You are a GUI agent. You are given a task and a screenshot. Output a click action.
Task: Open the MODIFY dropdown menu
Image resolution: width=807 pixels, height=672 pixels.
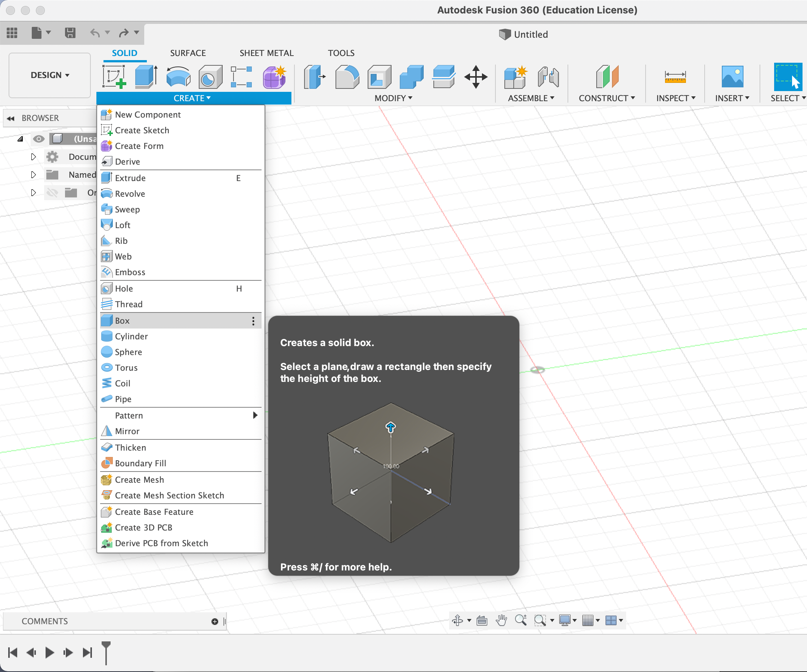pos(393,98)
